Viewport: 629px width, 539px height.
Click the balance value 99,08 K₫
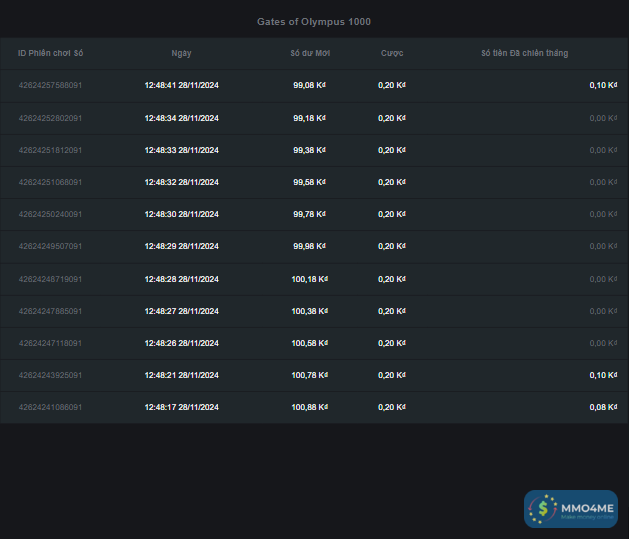tap(309, 85)
